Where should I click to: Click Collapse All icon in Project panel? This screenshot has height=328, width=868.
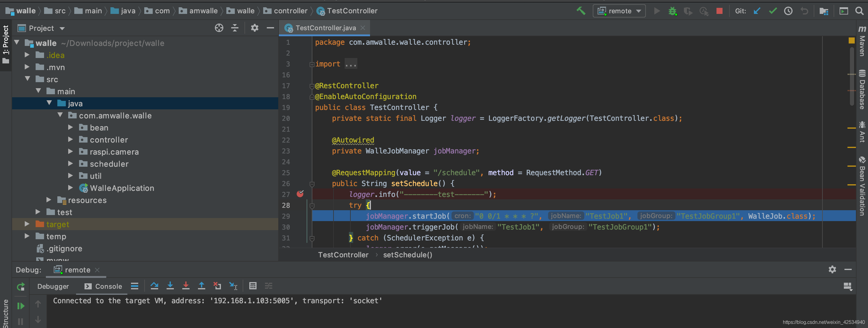click(x=235, y=28)
